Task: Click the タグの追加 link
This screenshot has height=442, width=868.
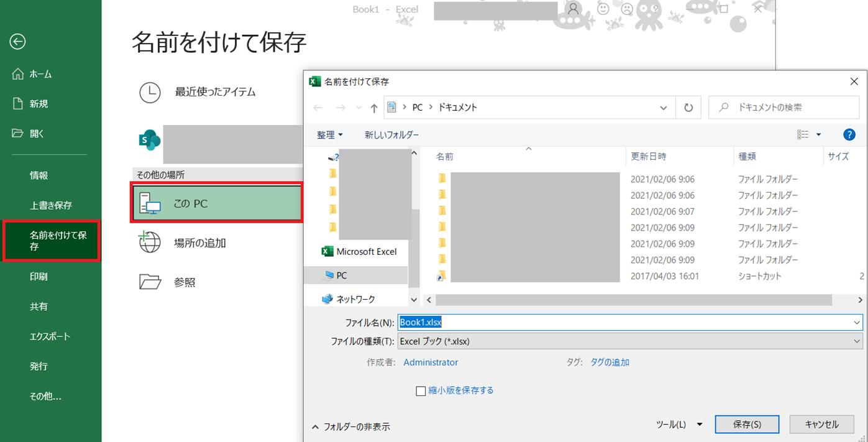Action: [610, 362]
